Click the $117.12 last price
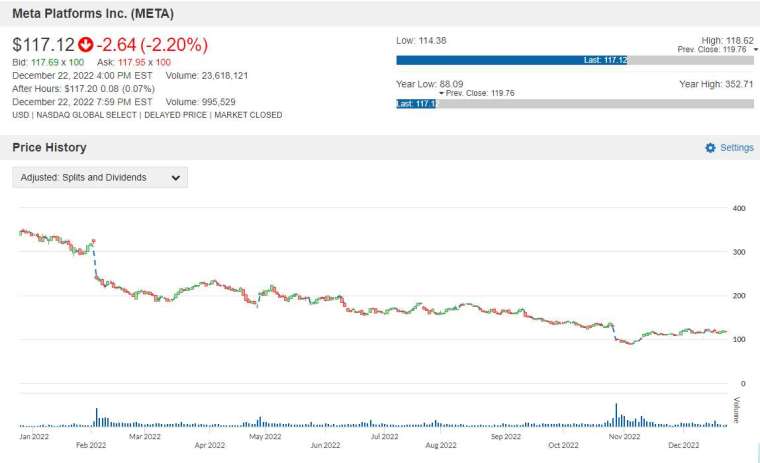 pos(44,45)
